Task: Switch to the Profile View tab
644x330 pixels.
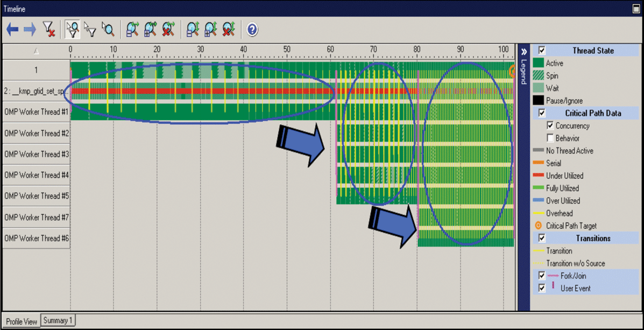Action: [22, 321]
